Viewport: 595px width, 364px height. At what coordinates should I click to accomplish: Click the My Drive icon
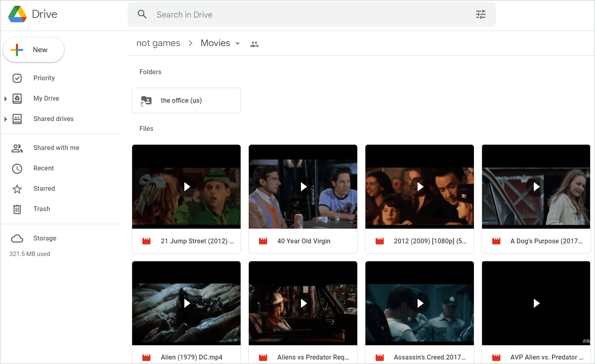17,99
